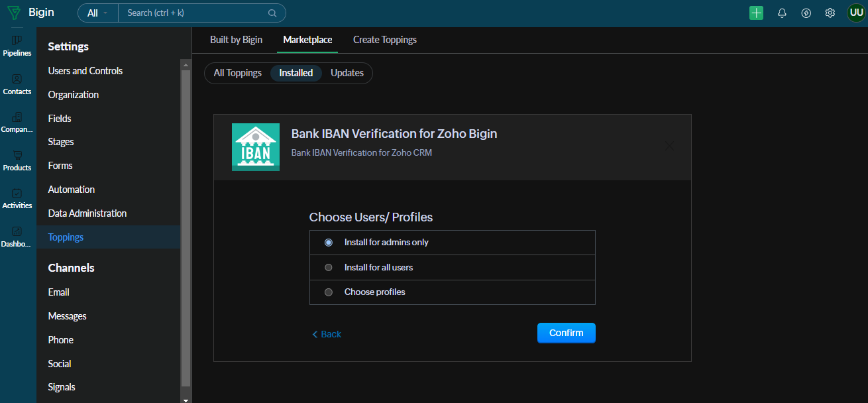
Task: Open Stages settings
Action: [x=61, y=142]
